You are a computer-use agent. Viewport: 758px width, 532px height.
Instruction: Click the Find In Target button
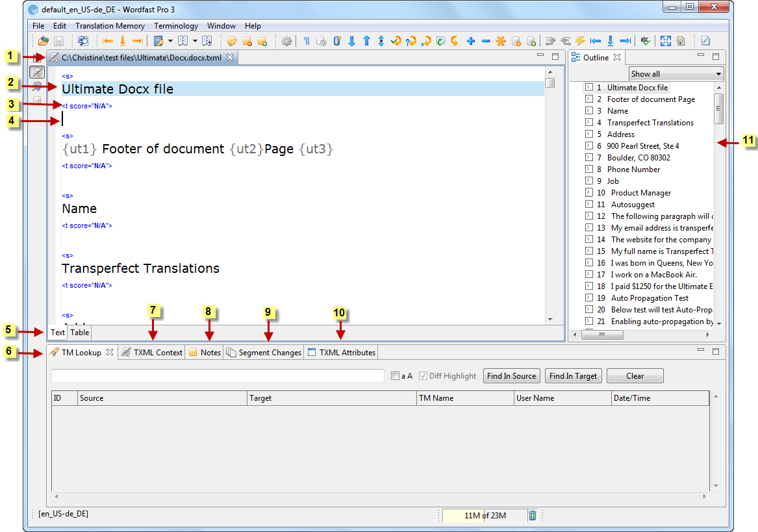574,376
